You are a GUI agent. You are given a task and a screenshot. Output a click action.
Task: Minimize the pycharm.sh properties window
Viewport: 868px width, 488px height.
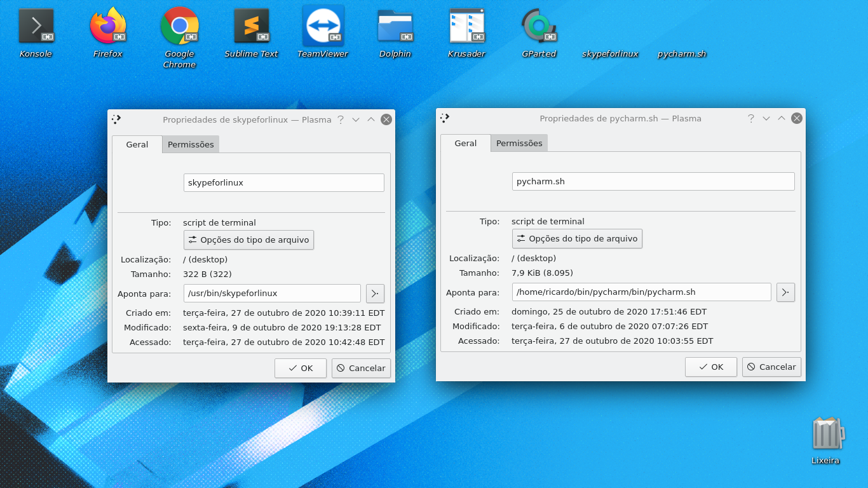pyautogui.click(x=766, y=118)
